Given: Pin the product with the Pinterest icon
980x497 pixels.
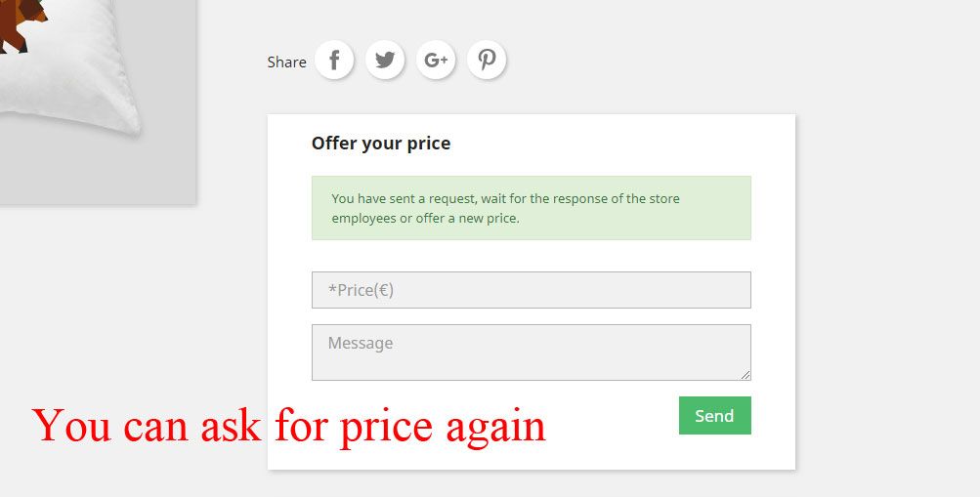Looking at the screenshot, I should point(487,60).
